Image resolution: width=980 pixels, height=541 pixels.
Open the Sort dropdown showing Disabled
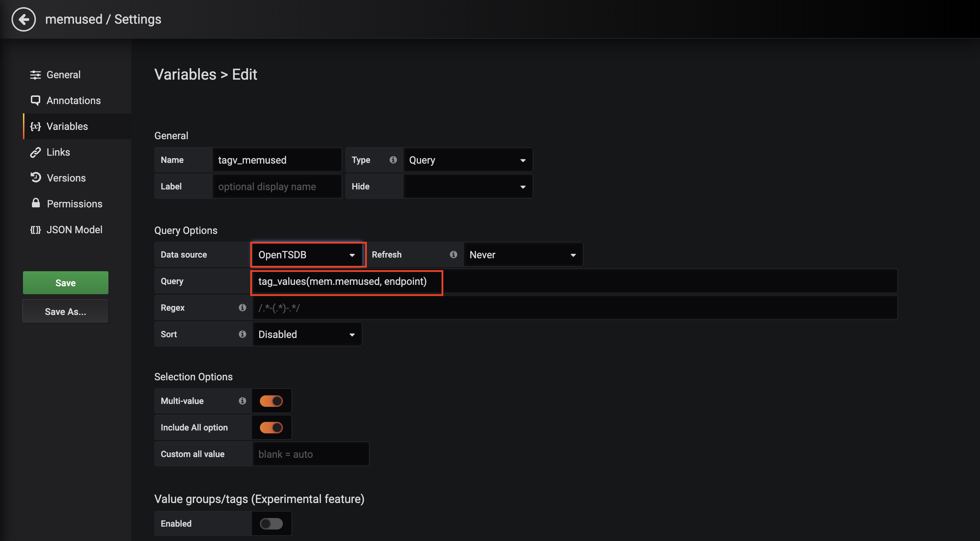(x=307, y=334)
